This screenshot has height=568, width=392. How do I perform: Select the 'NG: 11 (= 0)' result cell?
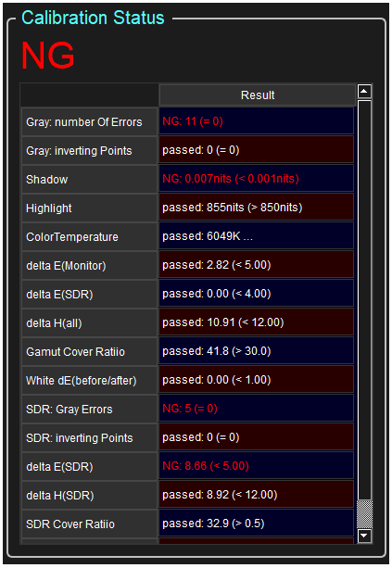coord(256,121)
